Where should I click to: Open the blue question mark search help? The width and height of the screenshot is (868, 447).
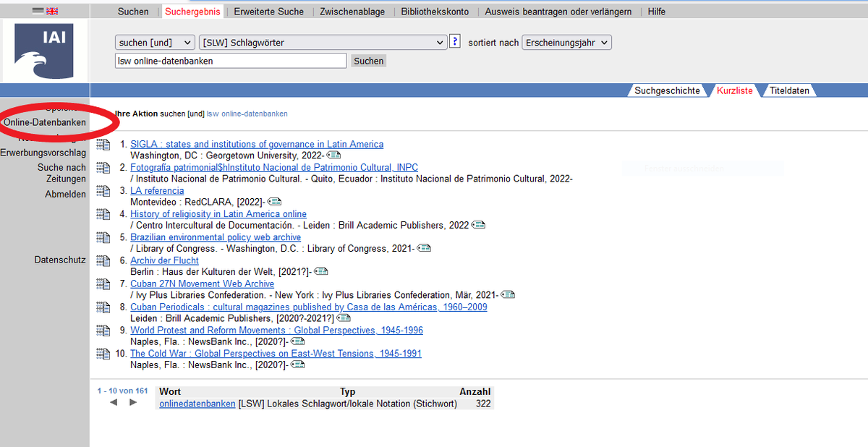[455, 41]
